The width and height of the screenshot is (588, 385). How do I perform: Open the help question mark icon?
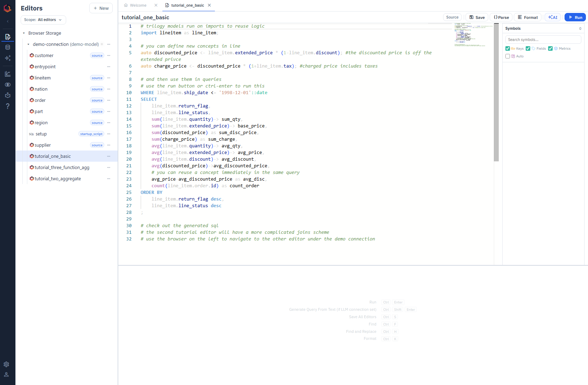8,106
